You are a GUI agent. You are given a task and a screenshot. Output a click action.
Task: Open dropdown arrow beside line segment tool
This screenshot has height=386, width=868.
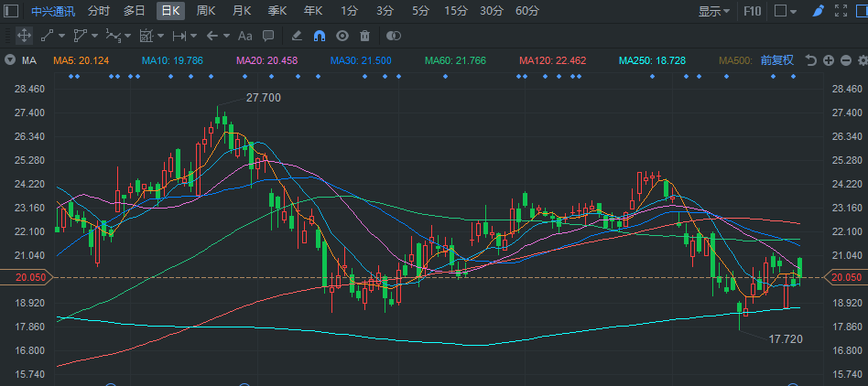[x=61, y=36]
